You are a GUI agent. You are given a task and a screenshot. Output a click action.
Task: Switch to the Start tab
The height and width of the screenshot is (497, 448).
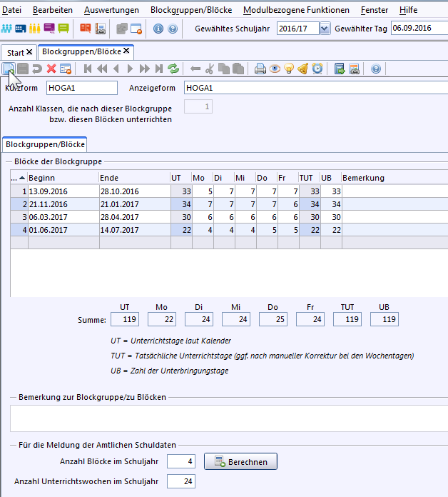tap(15, 52)
